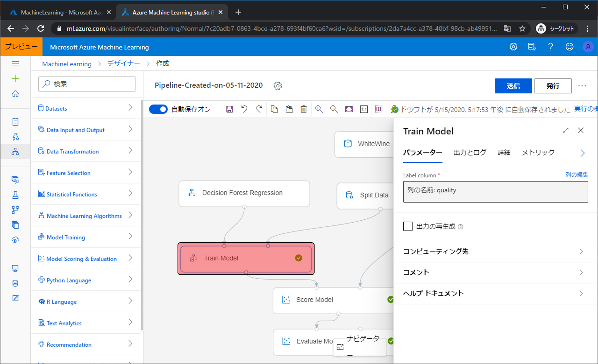Screen dimensions: 598x364
Task: Switch to the 出力とログ tab
Action: click(x=470, y=152)
